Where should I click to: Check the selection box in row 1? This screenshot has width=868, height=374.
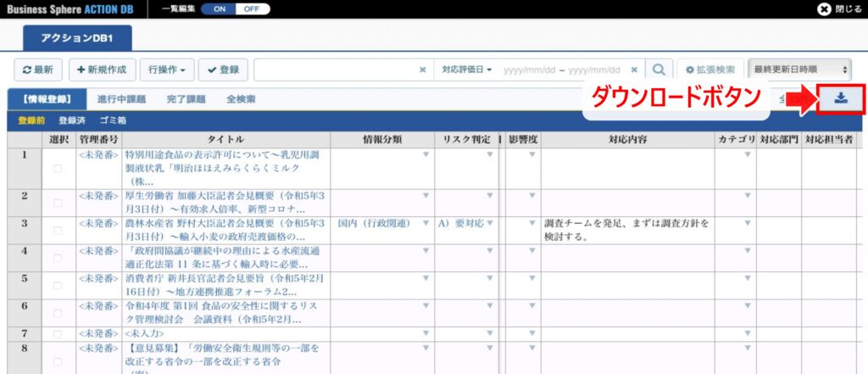coord(58,169)
